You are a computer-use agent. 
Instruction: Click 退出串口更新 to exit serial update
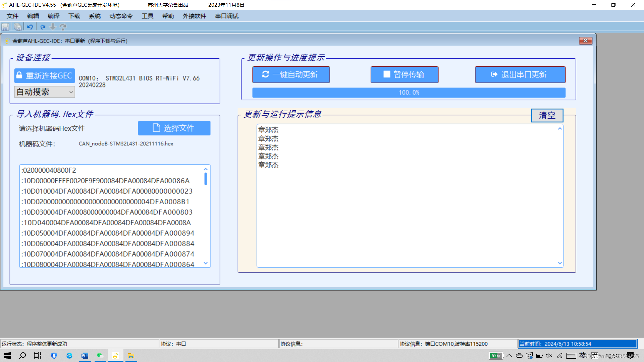tap(520, 74)
